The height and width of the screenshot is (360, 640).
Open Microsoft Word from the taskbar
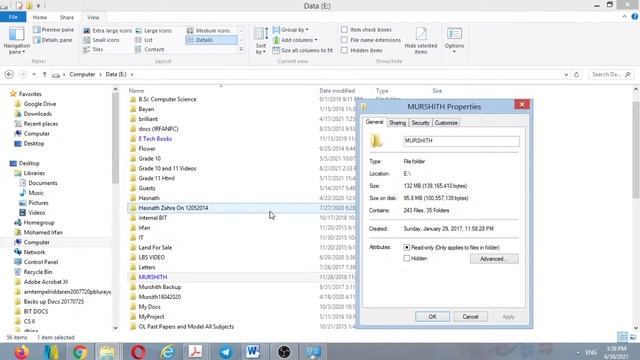click(253, 351)
